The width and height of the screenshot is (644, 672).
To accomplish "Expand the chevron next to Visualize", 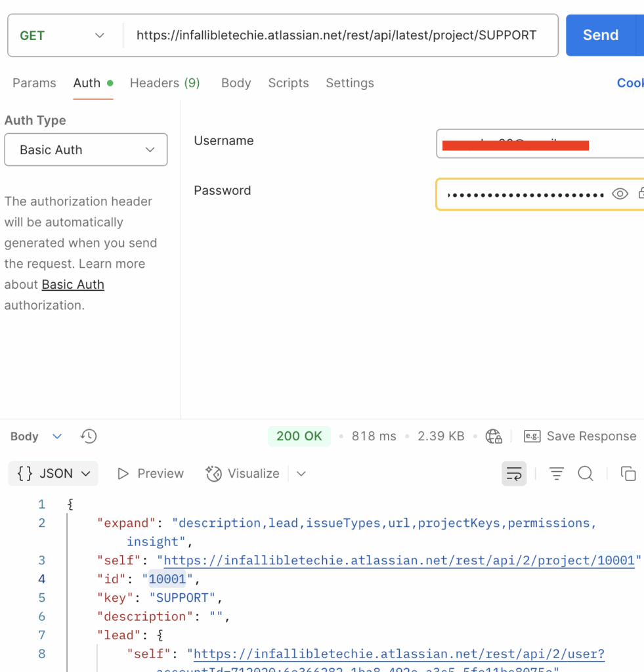I will 301,474.
